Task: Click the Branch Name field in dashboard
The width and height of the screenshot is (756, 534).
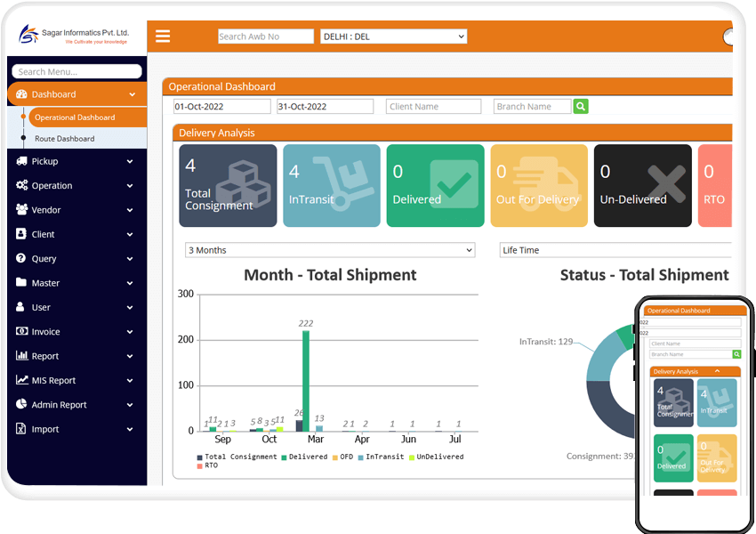Action: [532, 106]
